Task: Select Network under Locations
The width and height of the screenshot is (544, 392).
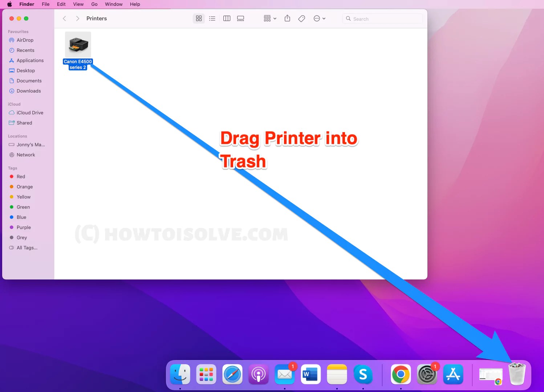Action: point(25,155)
